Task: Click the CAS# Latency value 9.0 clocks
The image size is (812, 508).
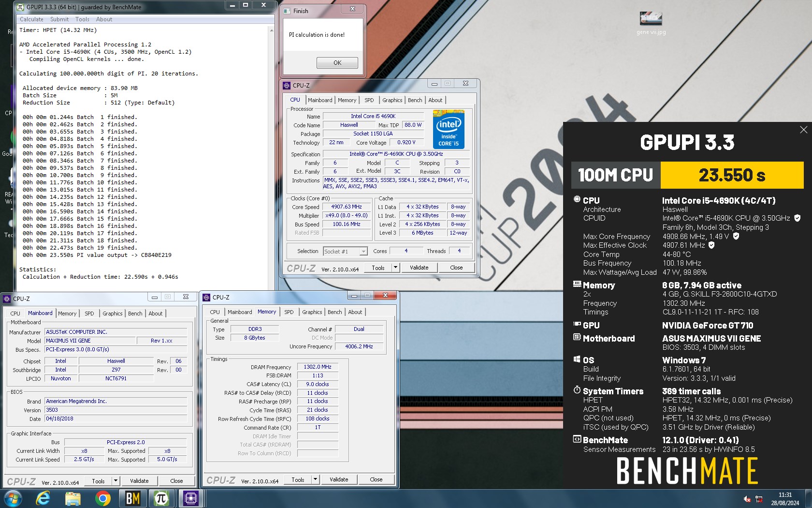Action: point(318,384)
